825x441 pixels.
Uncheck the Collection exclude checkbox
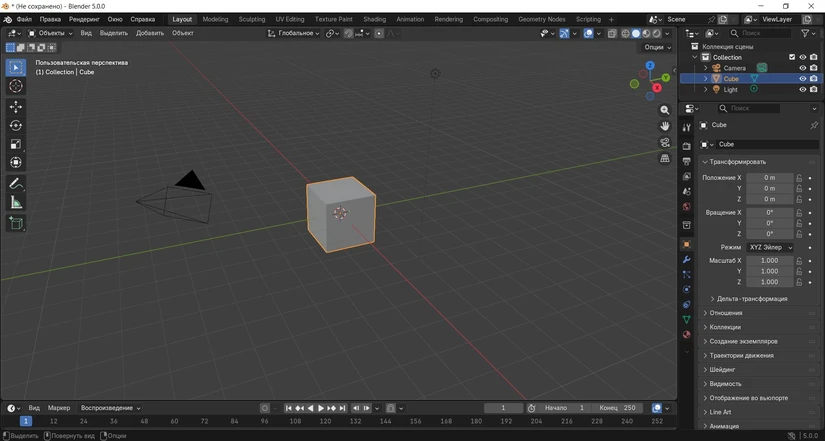[792, 57]
